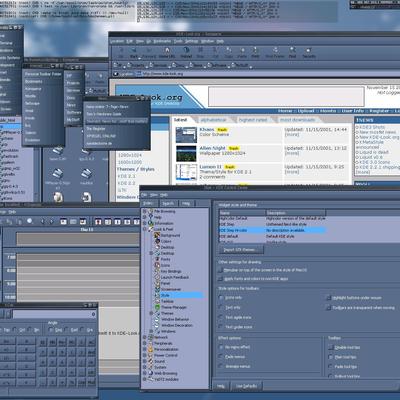The height and width of the screenshot is (400, 400).
Task: Expand the System tree node
Action: click(x=145, y=367)
